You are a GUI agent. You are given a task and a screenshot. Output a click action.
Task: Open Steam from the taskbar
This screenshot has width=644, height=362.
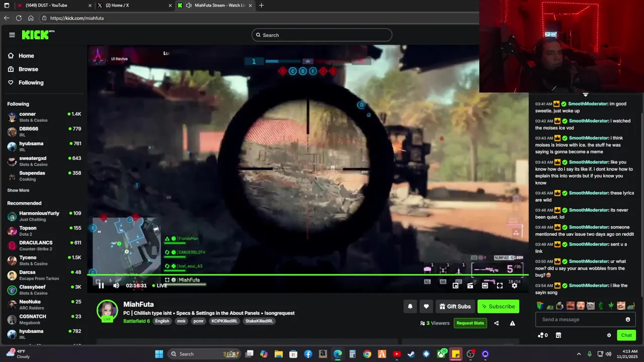[x=411, y=354]
